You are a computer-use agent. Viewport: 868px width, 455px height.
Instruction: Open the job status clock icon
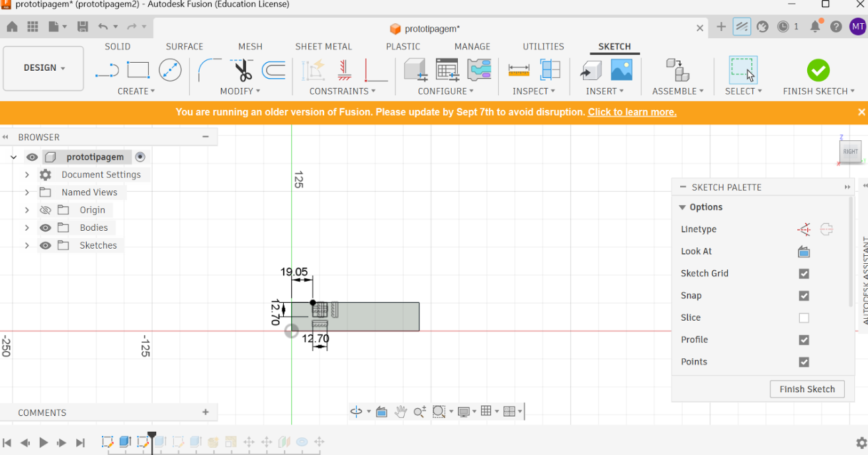783,27
